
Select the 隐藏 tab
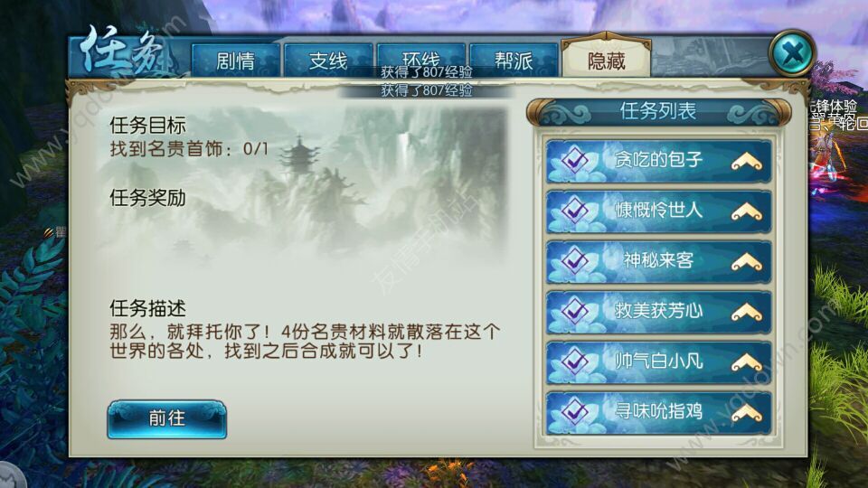point(606,59)
